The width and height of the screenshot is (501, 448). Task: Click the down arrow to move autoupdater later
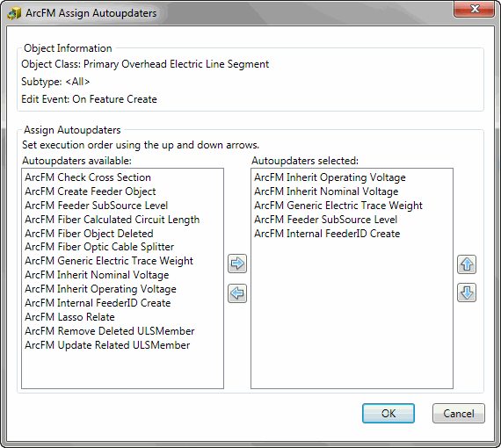point(467,293)
